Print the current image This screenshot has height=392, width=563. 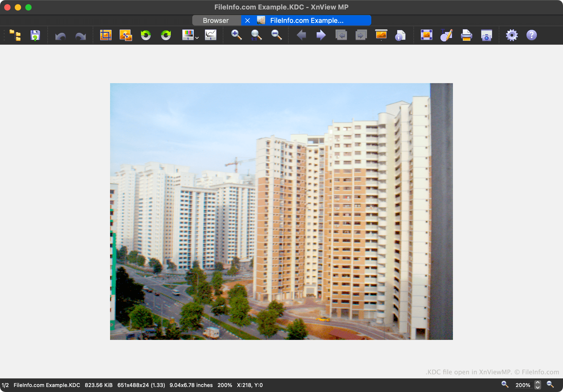(466, 35)
